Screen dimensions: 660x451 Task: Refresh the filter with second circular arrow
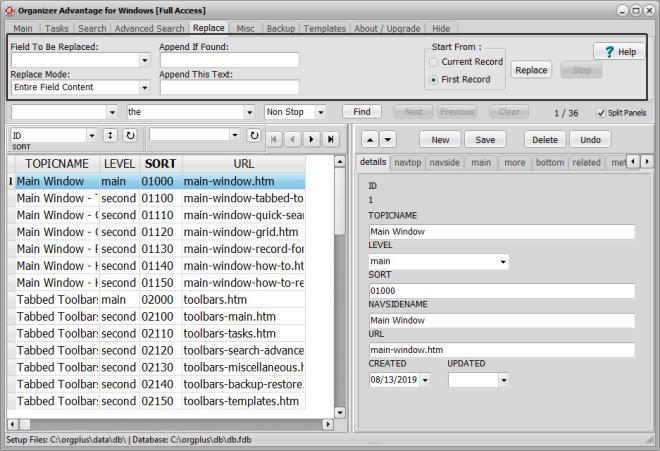tap(254, 136)
